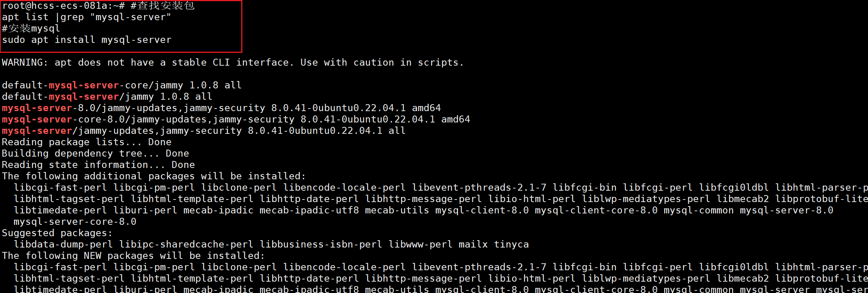Click the 'Suggested packages:' heading
868x293 pixels.
pyautogui.click(x=57, y=233)
